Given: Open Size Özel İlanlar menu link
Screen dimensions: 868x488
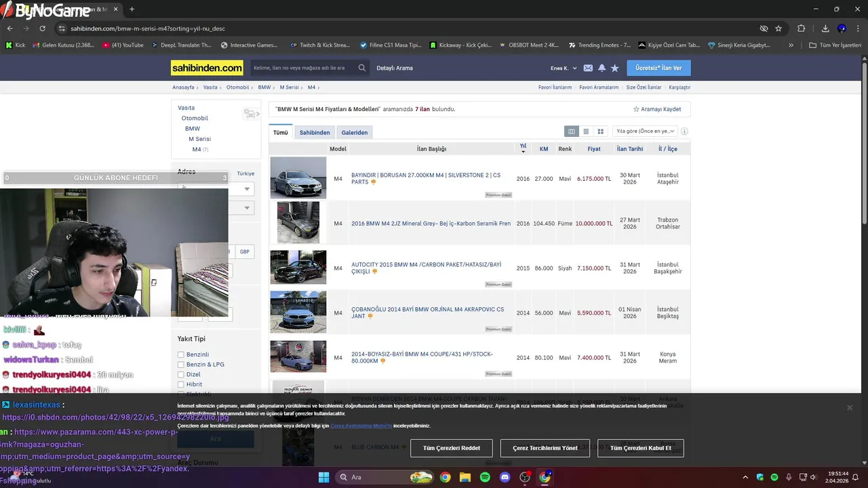Looking at the screenshot, I should [x=644, y=87].
